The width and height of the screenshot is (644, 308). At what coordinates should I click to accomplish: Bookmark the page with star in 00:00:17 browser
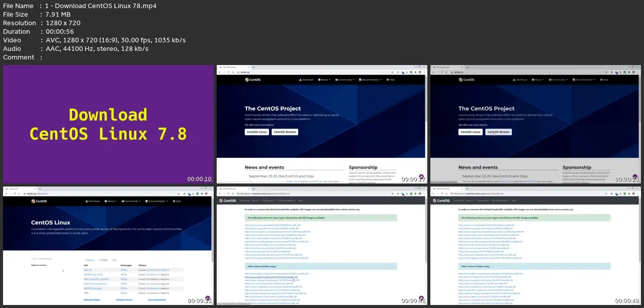point(393,72)
